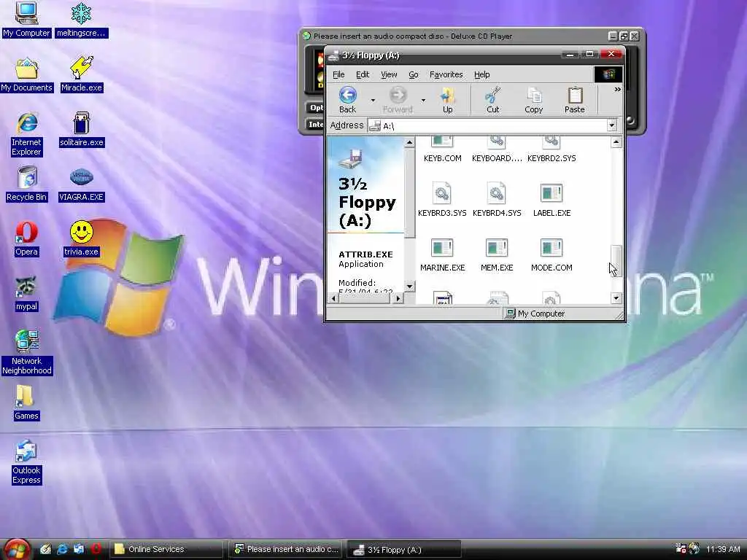Click the 3½ Floppy (A:) taskbar button
747x560 pixels.
403,550
